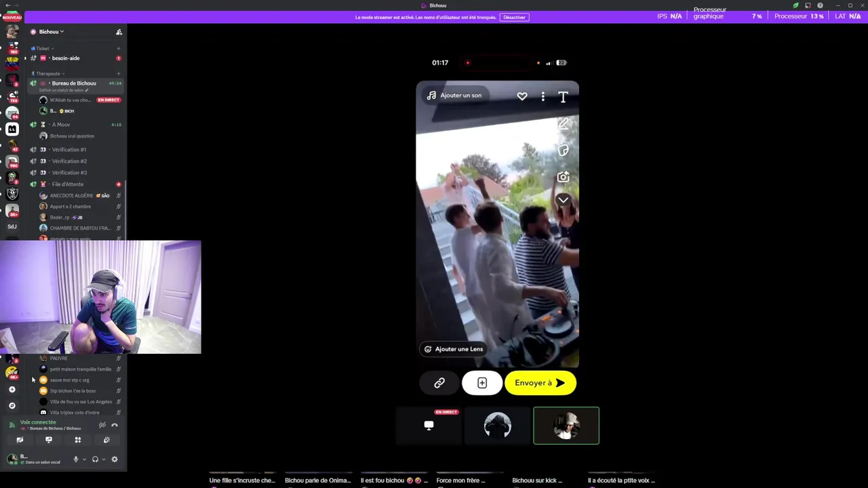Toggle headphones deafen in user panel
The height and width of the screenshot is (488, 868).
(x=95, y=460)
